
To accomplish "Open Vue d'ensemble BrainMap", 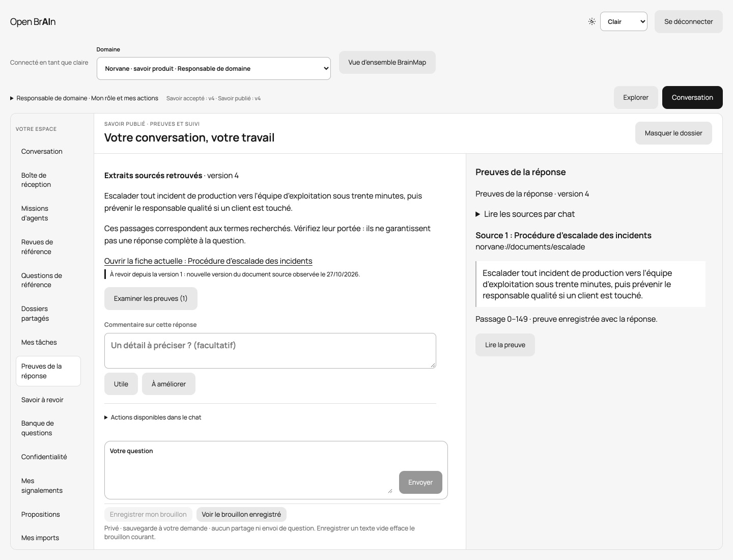I will pos(387,62).
